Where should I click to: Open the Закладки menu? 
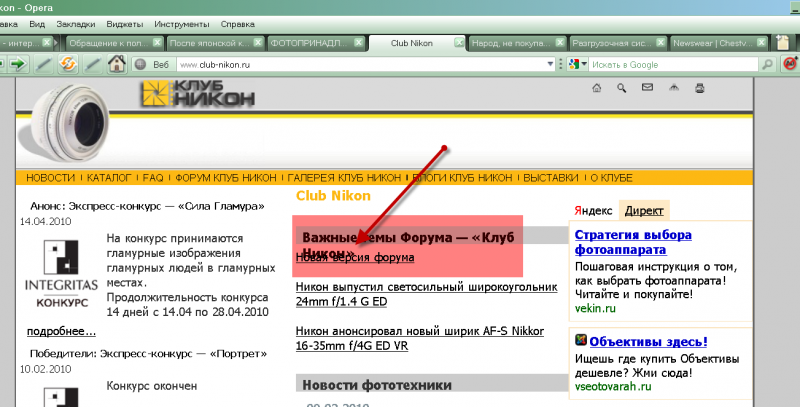pos(76,24)
